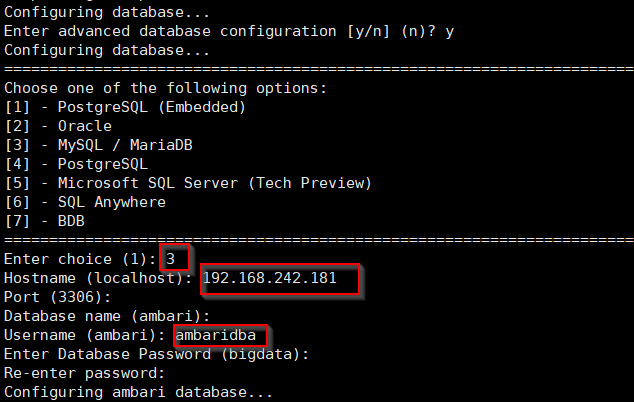Click the Microsoft SQL Server (Tech Preview) line
Viewport: 634px width, 402px height.
[188, 183]
